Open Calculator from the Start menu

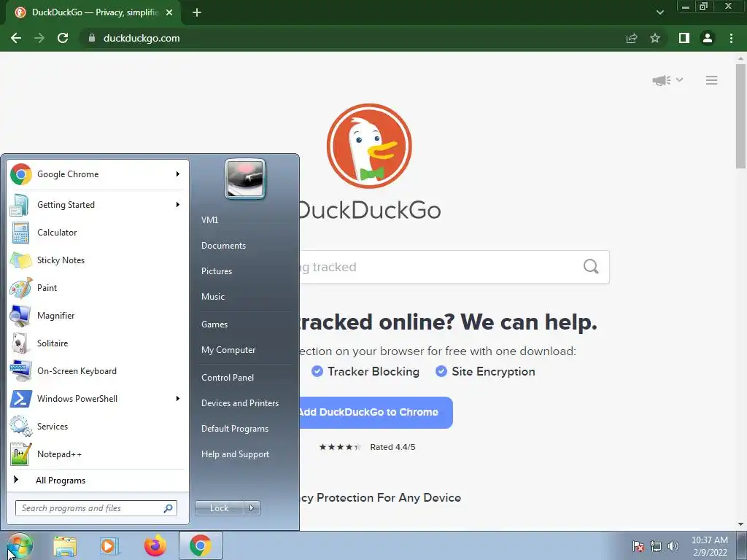click(97, 233)
